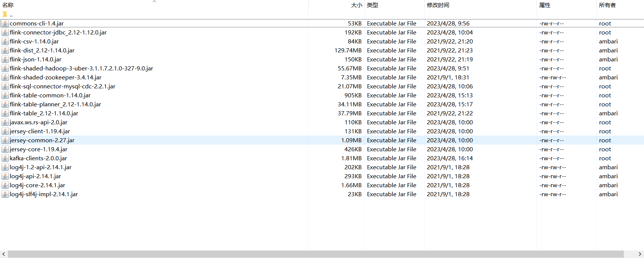Image resolution: width=644 pixels, height=258 pixels.
Task: Select file name log4j-slf4j-impl-2.14.1.jar
Action: pos(44,194)
